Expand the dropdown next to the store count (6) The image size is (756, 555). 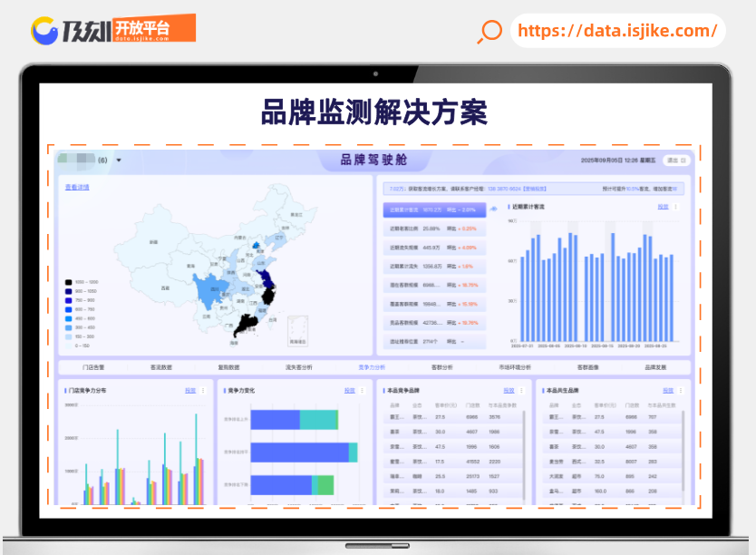118,161
